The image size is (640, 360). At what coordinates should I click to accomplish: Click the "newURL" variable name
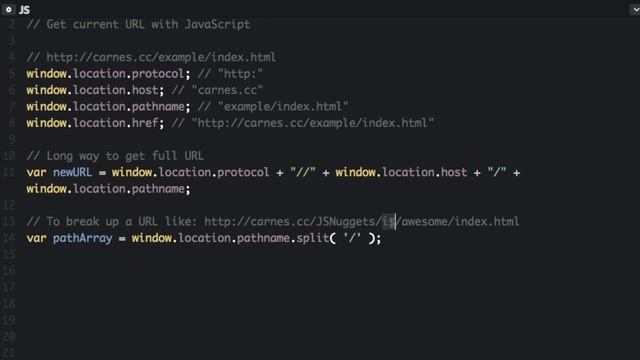(72, 172)
